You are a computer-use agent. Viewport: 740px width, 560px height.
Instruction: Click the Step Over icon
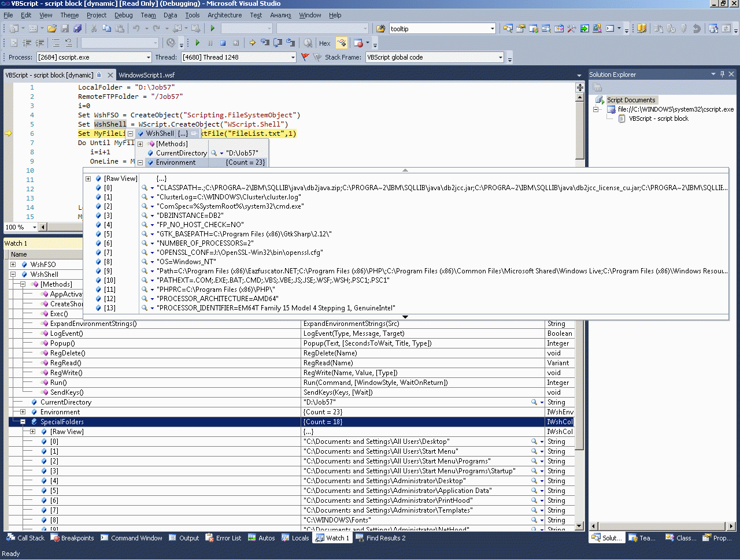(277, 43)
